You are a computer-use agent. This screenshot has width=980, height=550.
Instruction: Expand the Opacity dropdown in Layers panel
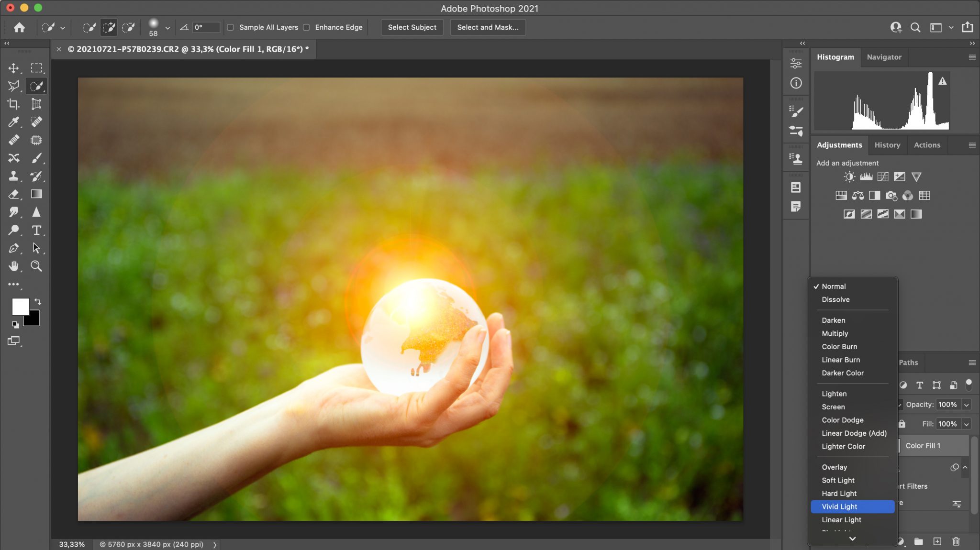pyautogui.click(x=967, y=404)
